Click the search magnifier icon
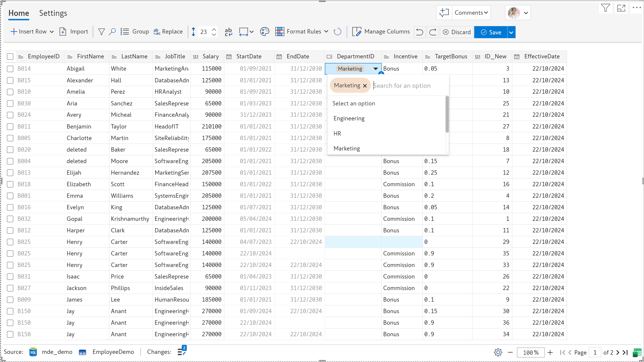 [x=112, y=32]
